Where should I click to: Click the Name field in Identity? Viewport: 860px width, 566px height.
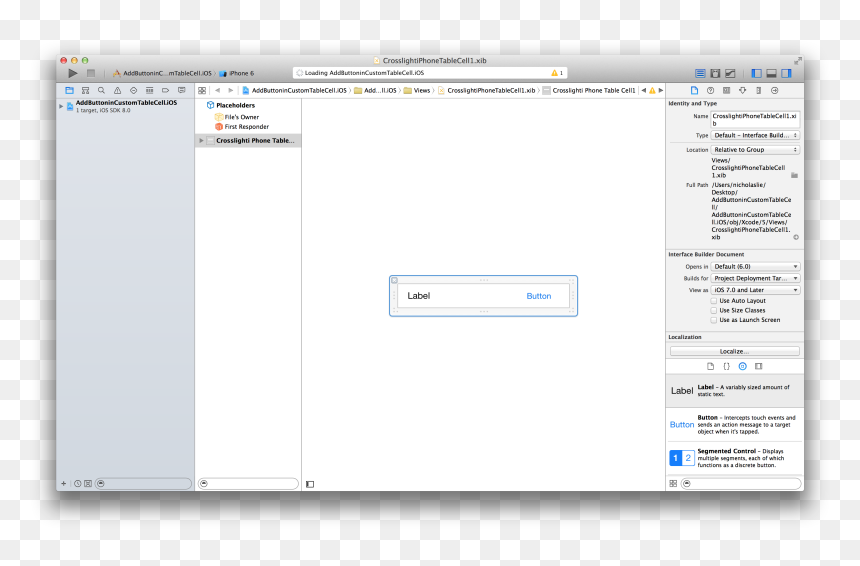[x=755, y=120]
